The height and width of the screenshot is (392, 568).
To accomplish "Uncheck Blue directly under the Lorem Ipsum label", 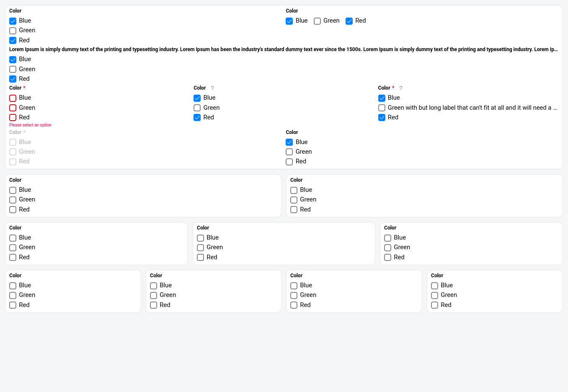I will click(x=13, y=59).
